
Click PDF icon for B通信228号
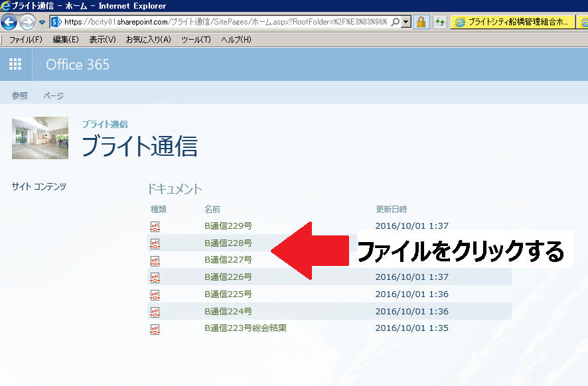[x=155, y=243]
